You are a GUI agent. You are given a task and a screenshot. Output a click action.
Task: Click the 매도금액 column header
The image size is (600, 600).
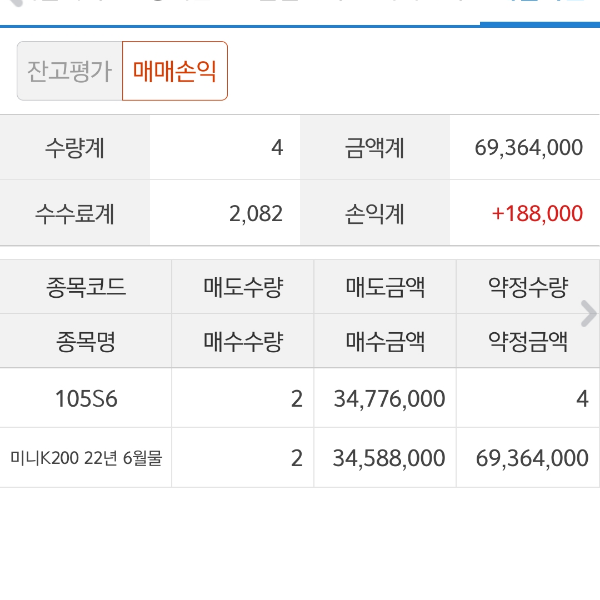[x=385, y=288]
